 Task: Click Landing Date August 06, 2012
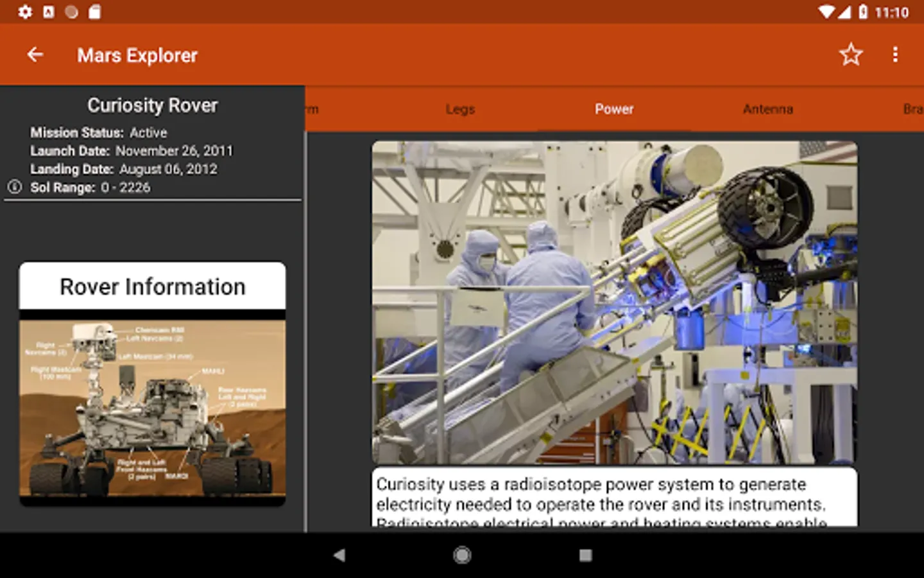point(124,169)
